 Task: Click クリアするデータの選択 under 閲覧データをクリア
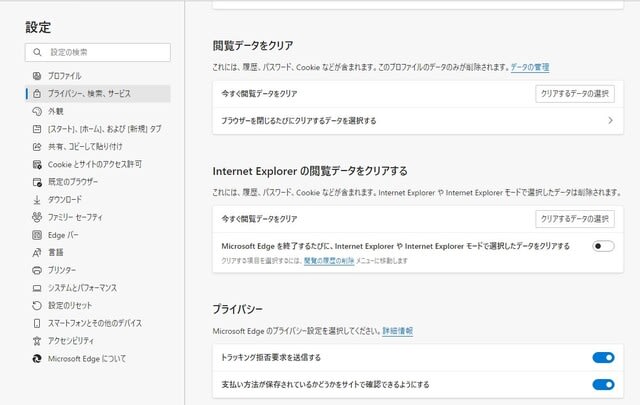(x=575, y=94)
